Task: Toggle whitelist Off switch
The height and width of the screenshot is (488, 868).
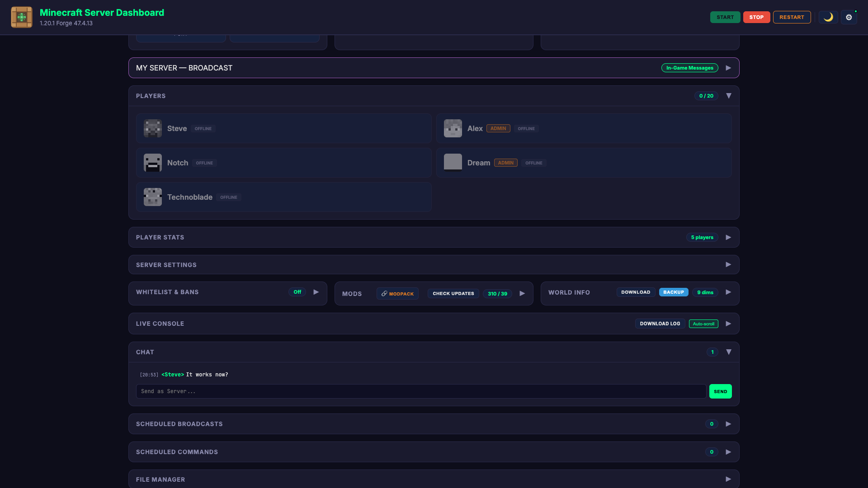Action: coord(297,292)
